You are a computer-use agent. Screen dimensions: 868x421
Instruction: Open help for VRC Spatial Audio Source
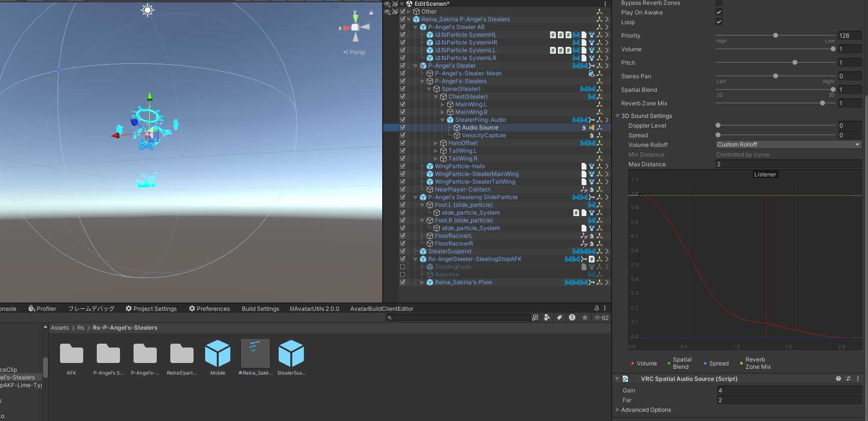[x=838, y=379]
